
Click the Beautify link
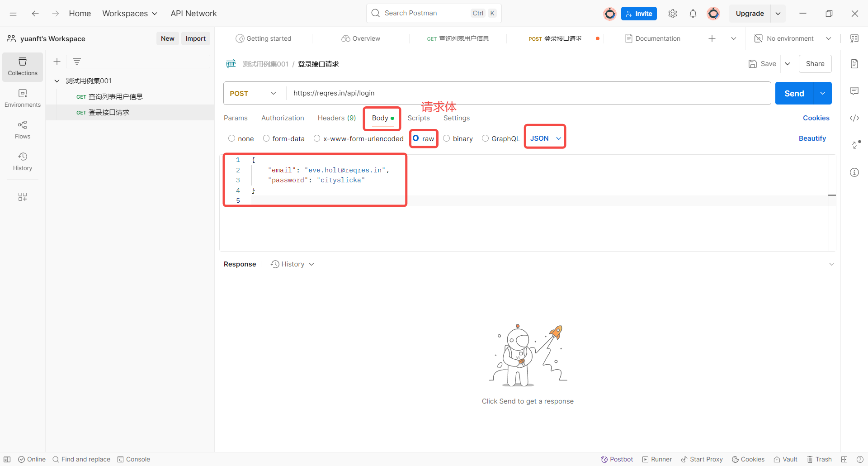coord(812,138)
